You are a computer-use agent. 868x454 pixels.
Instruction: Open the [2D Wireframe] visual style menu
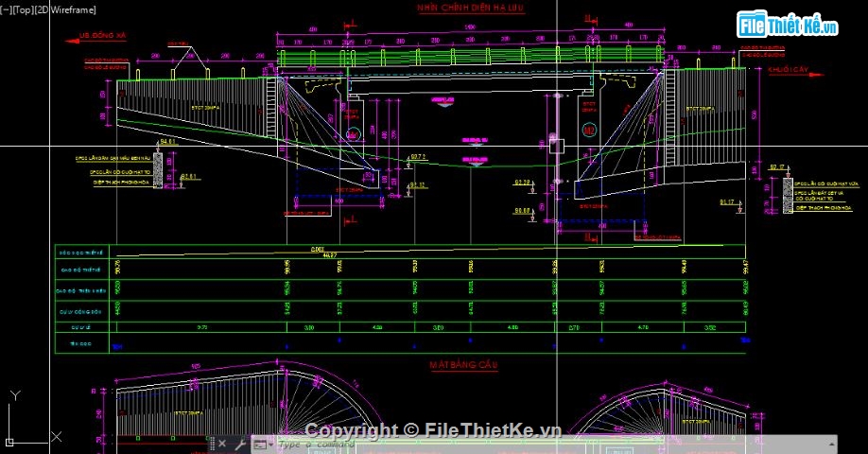tap(64, 10)
